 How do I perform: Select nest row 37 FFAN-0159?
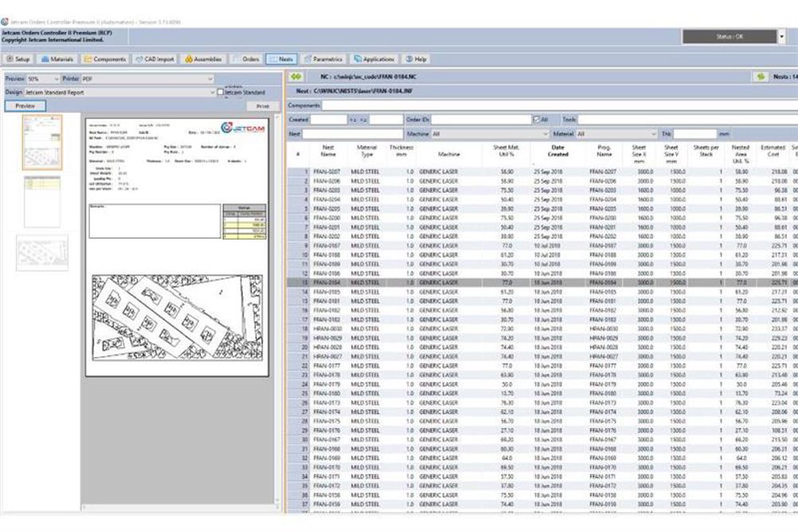(542, 504)
